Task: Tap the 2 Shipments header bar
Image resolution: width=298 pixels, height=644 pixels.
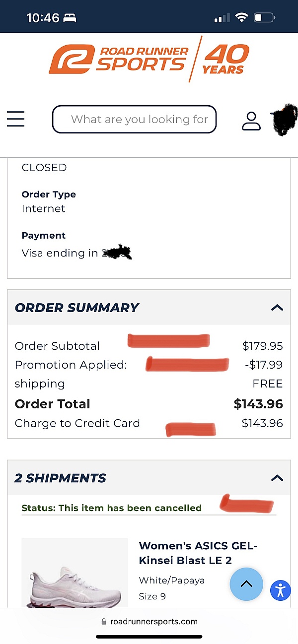Action: click(149, 478)
